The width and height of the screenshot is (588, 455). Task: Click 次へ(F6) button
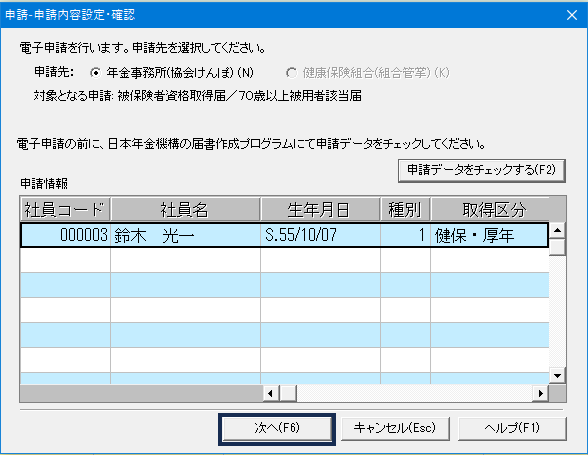pyautogui.click(x=277, y=429)
